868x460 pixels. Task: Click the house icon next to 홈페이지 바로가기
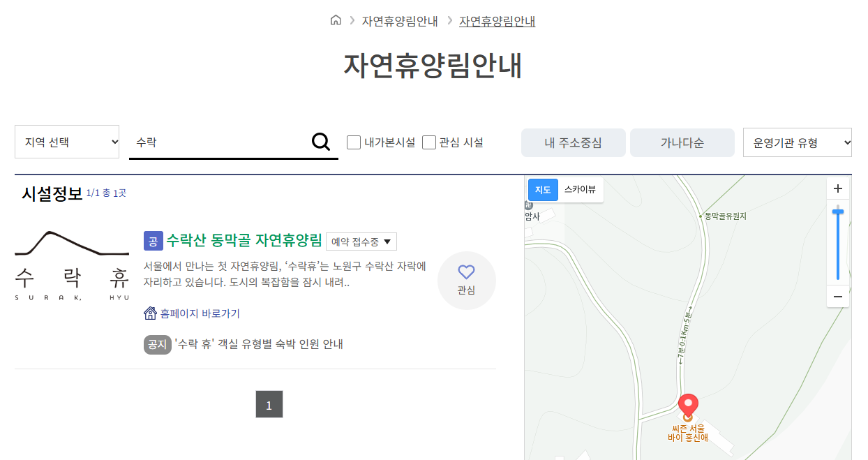point(150,312)
